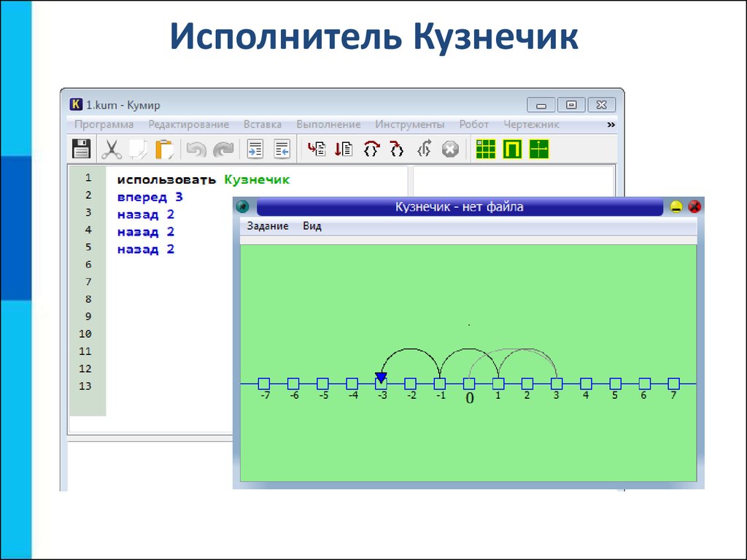Click the number line square labeled 5

pyautogui.click(x=615, y=384)
